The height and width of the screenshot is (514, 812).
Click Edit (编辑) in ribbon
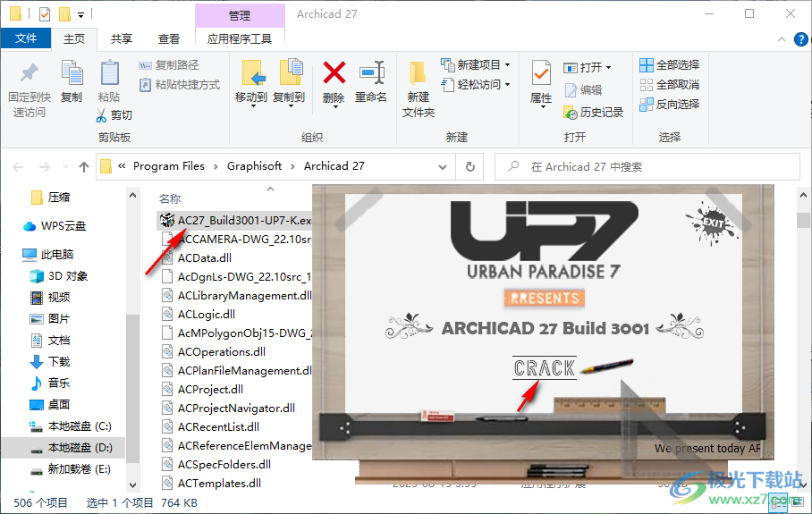tap(583, 90)
